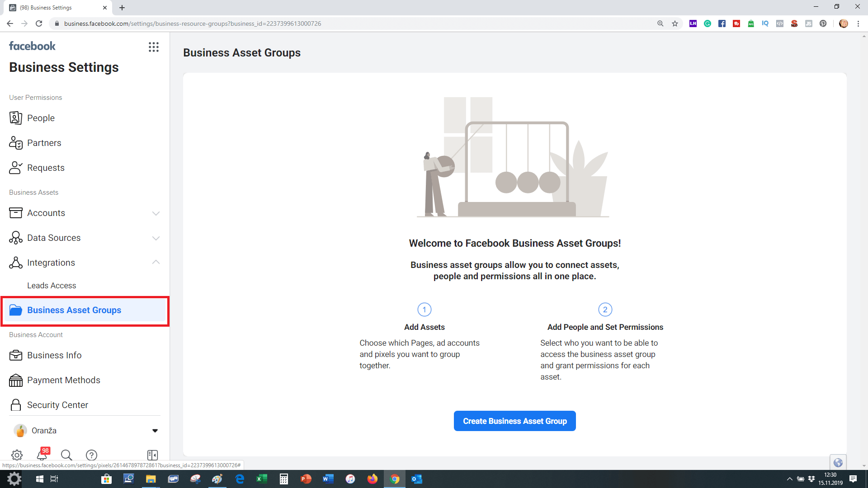Open the help question mark icon
Viewport: 868px width, 488px height.
(91, 455)
